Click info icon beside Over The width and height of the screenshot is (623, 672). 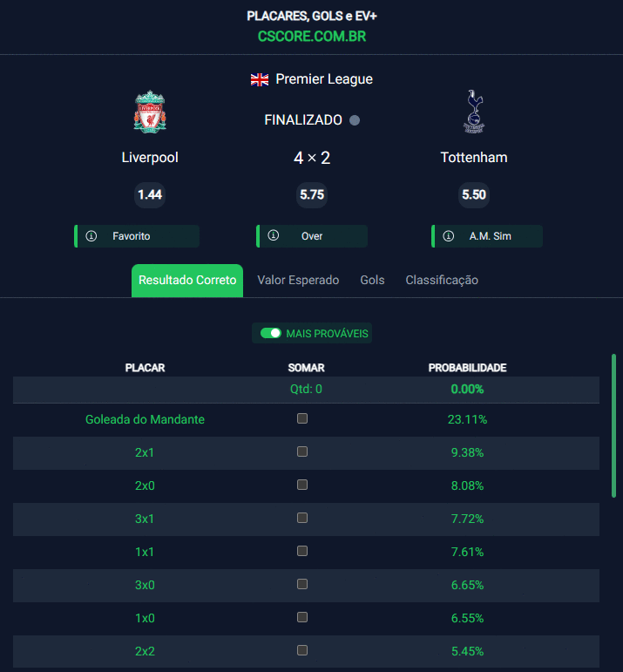274,236
